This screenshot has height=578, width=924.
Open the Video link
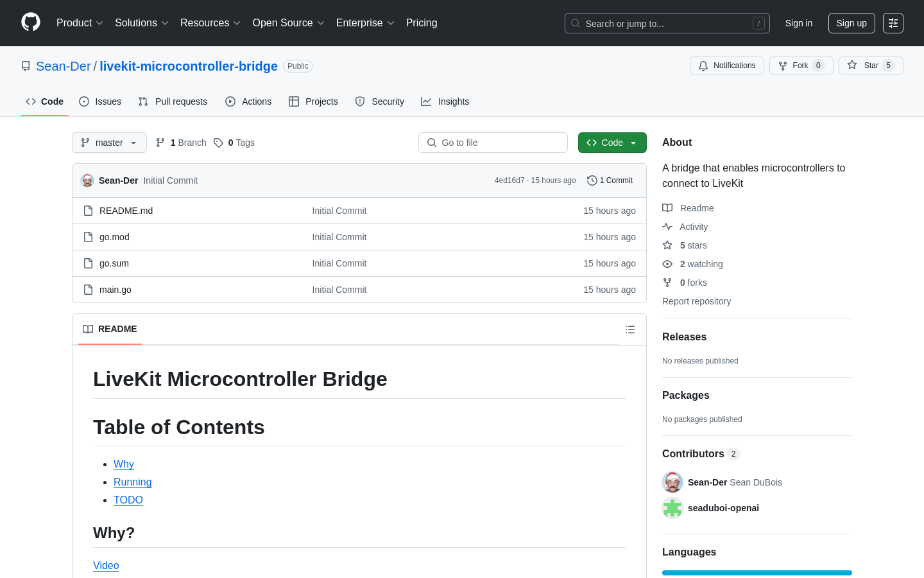pos(106,565)
